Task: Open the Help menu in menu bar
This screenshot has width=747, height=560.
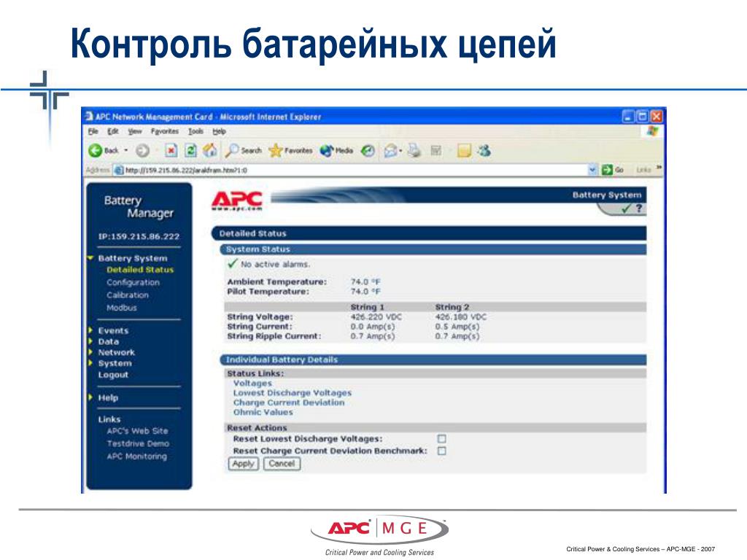Action: [219, 131]
